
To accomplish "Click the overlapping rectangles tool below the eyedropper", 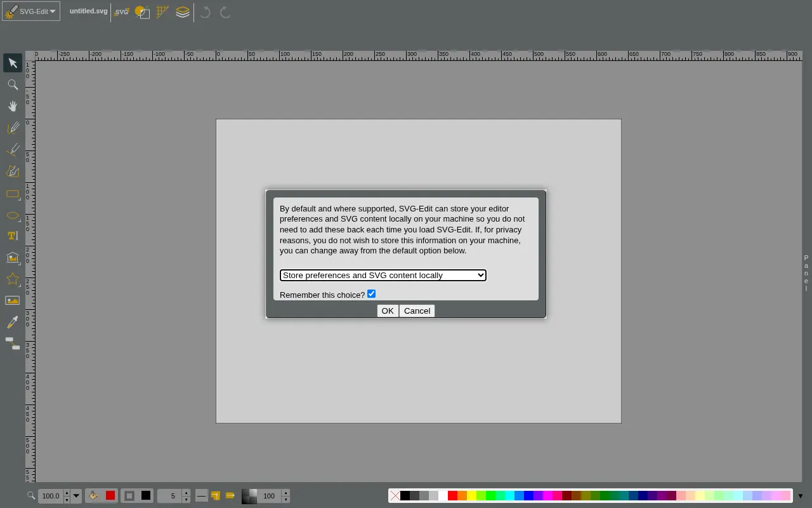I will [13, 344].
